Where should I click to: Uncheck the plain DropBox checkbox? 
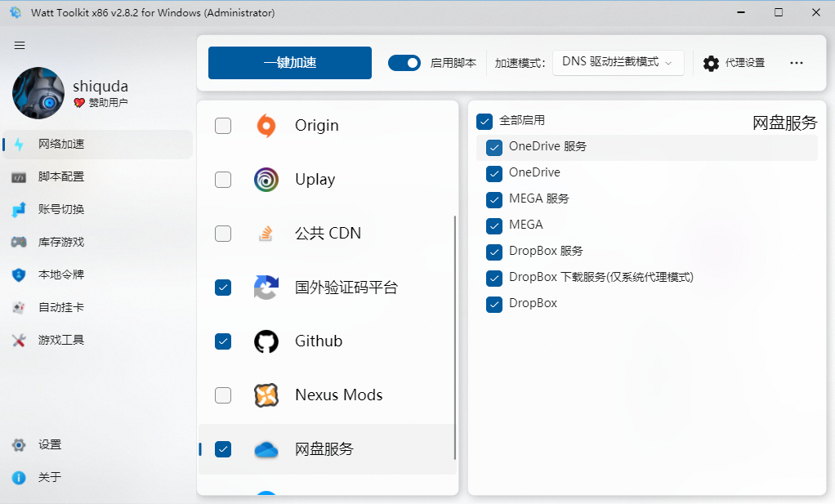[494, 305]
